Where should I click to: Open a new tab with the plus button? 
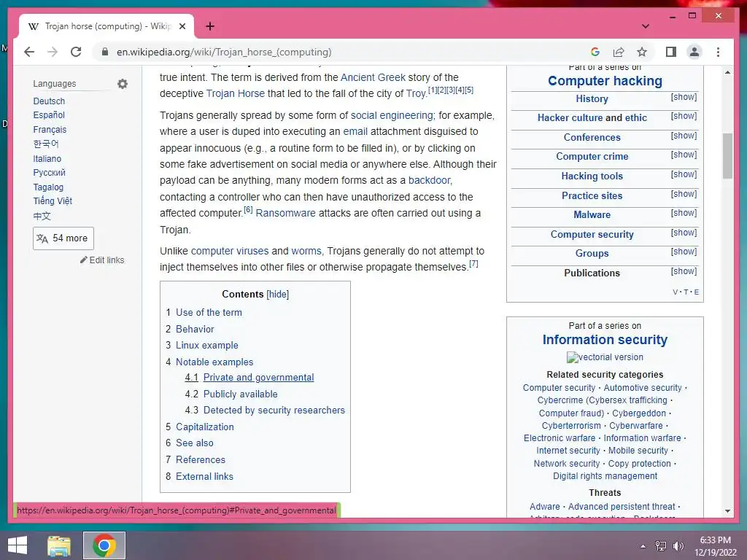click(x=209, y=26)
